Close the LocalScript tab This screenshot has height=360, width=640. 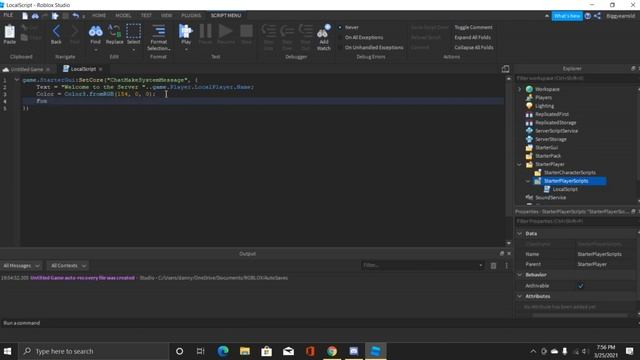tap(100, 69)
